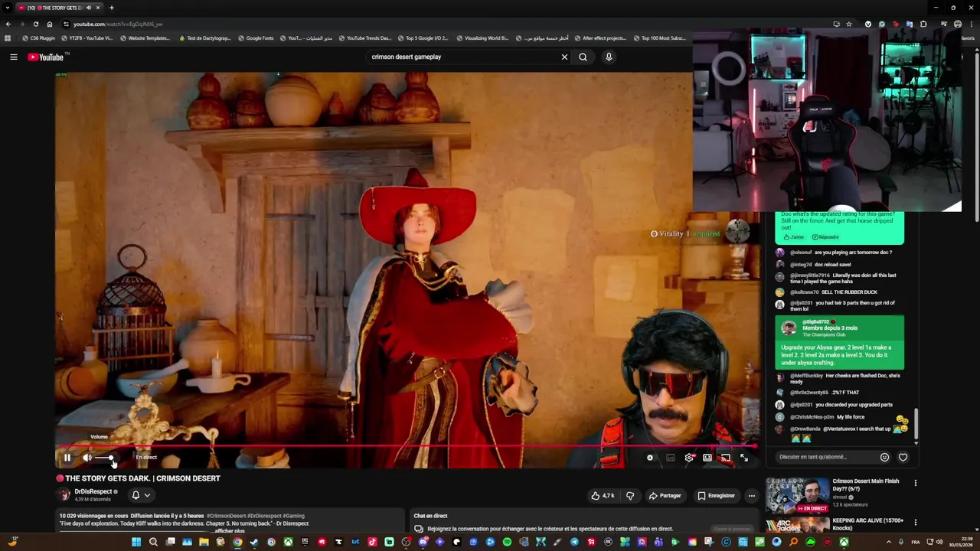Open the Website Templates bookmark
980x551 pixels.
tap(145, 38)
